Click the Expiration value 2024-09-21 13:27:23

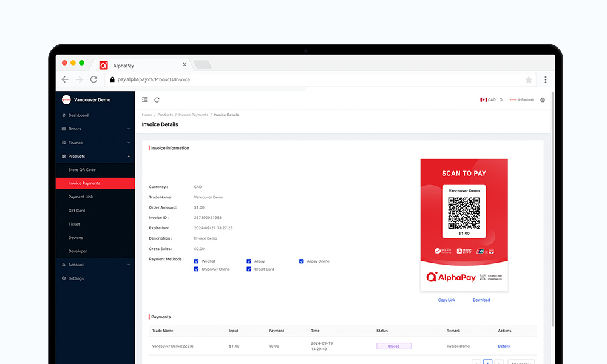[213, 228]
